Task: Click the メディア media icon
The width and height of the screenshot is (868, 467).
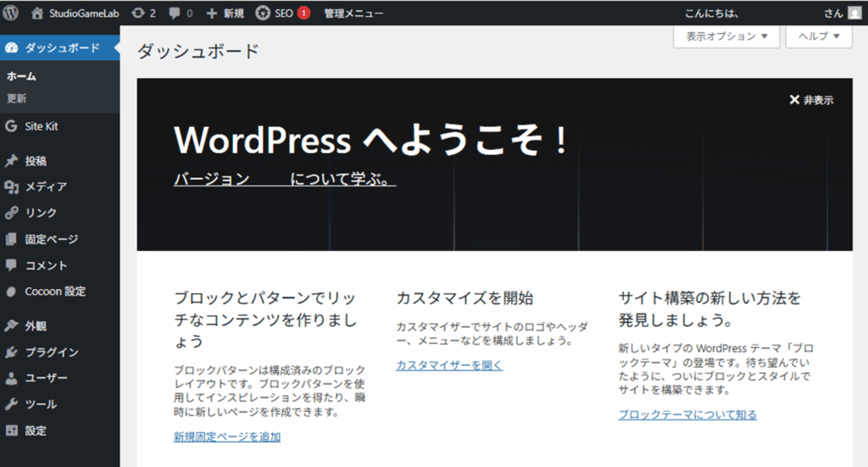Action: [11, 187]
